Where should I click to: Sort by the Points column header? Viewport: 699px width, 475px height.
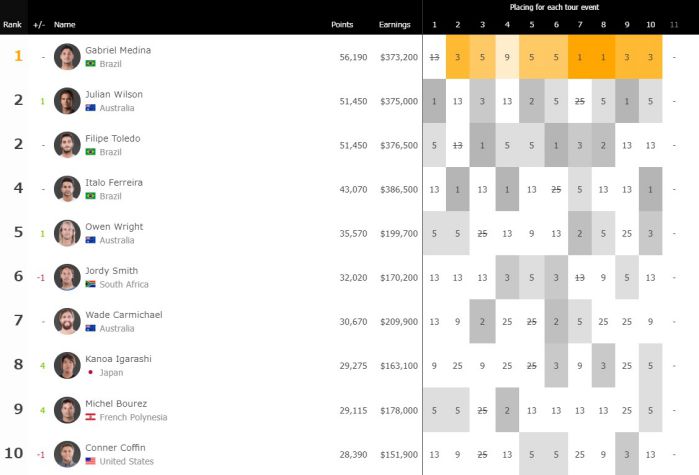click(x=342, y=24)
